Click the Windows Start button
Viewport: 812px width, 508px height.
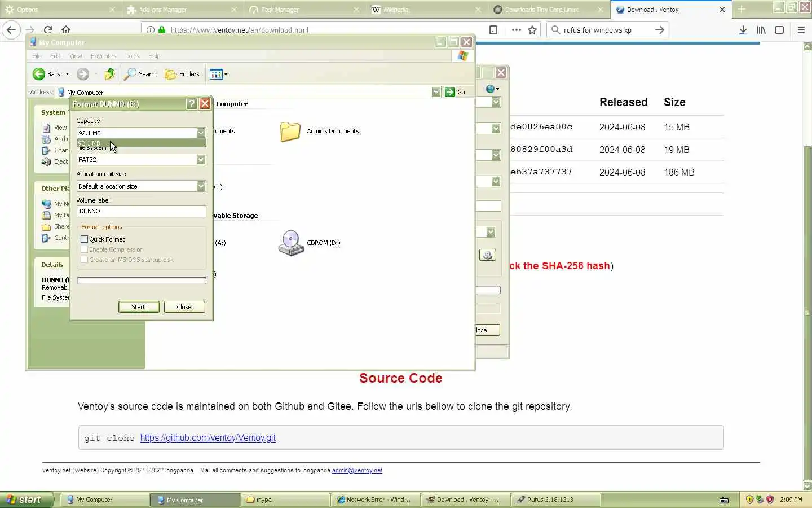pos(27,500)
